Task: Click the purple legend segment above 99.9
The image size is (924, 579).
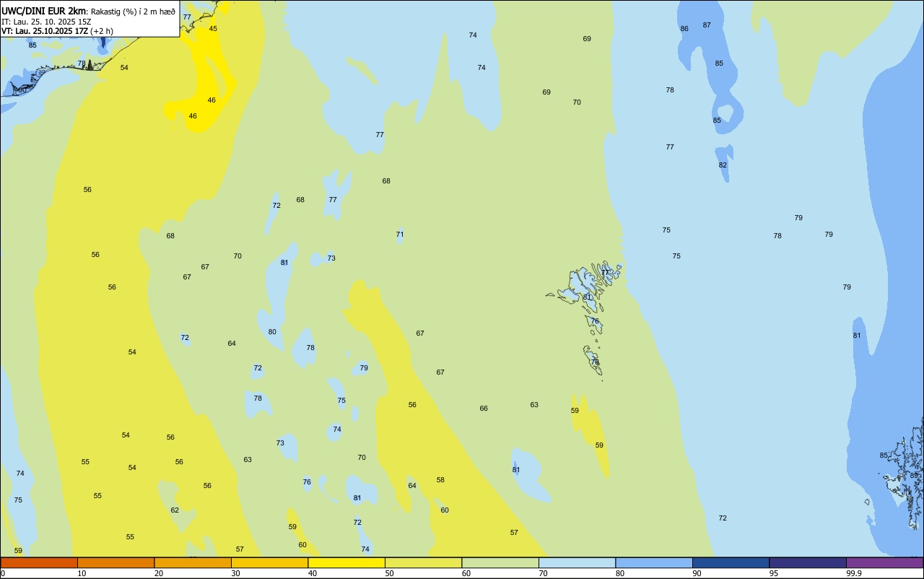Action: 884,562
